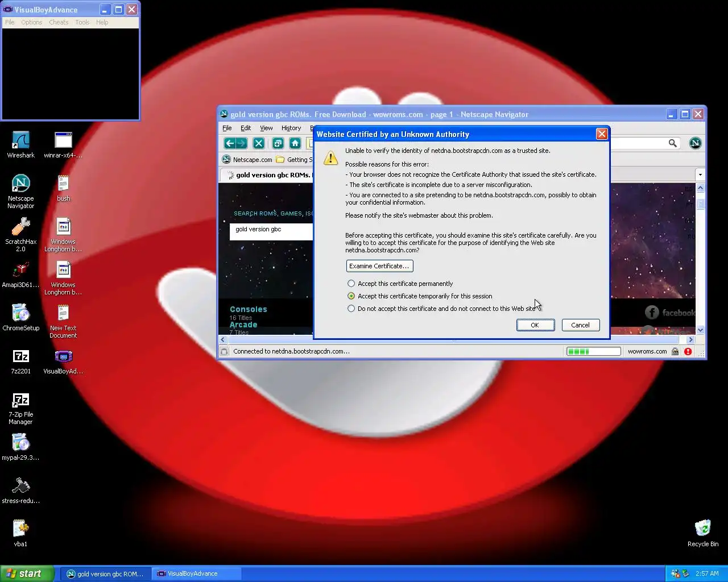Click the Consoles link on the webpage
Screen dimensions: 728x582
click(x=249, y=309)
